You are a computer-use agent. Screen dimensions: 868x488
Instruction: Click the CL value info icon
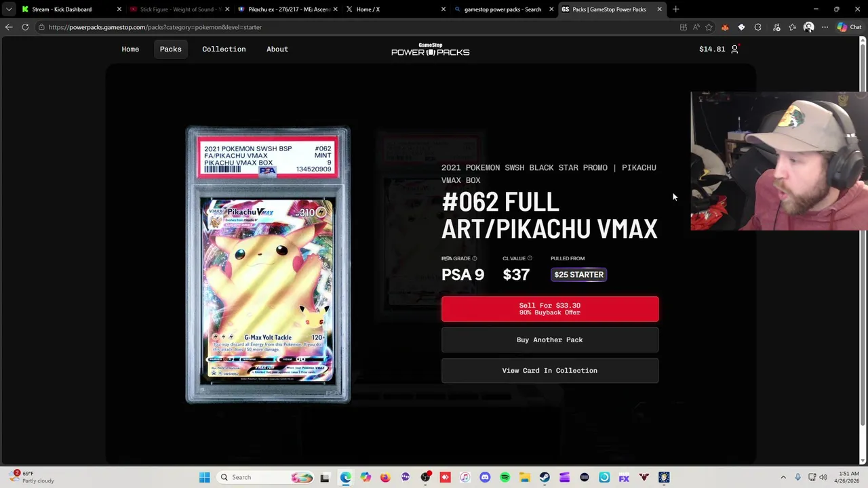530,258
